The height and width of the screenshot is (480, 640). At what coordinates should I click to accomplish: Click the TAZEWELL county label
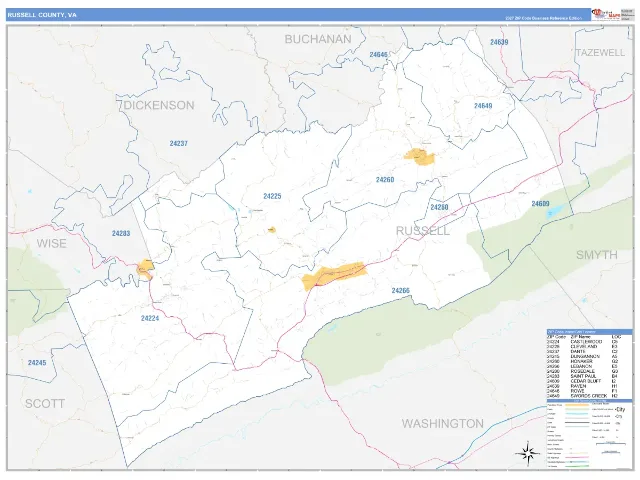pyautogui.click(x=600, y=53)
